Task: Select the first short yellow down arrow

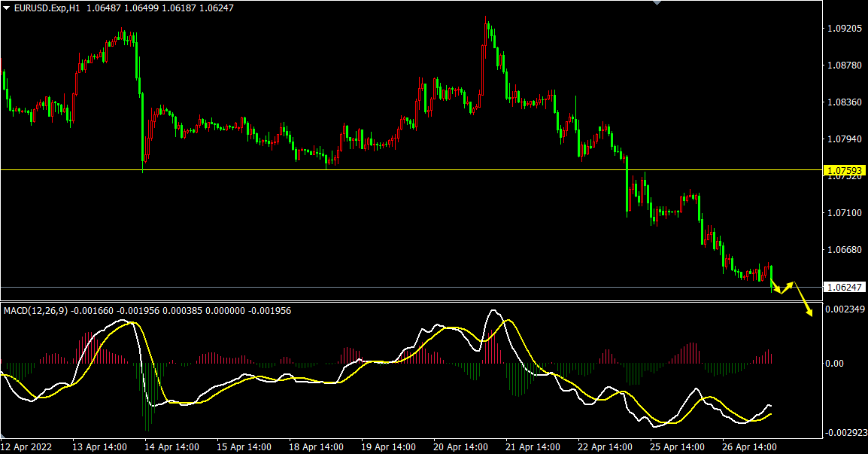Action: coord(775,285)
